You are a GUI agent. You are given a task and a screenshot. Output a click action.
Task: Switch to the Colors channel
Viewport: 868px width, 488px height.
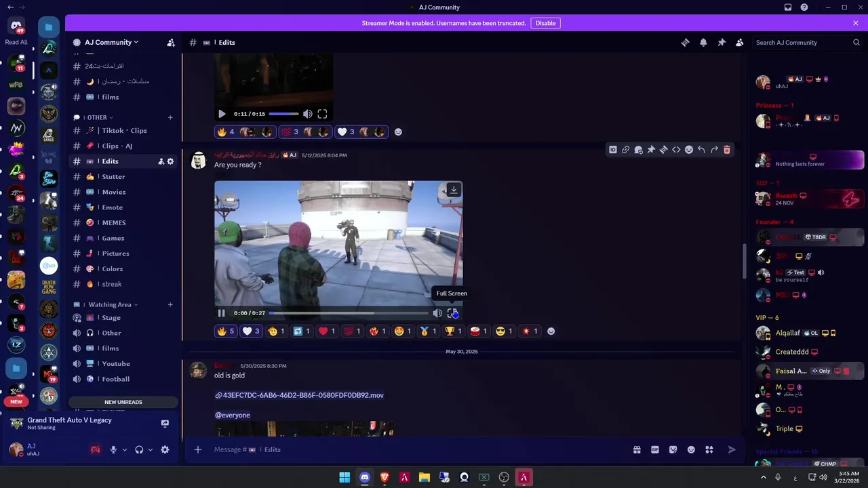124,269
